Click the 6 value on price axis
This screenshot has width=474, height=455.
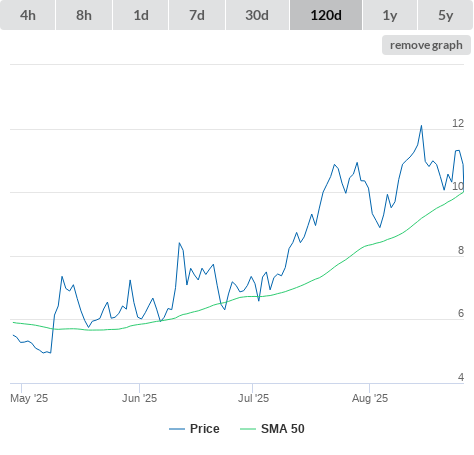pyautogui.click(x=461, y=313)
